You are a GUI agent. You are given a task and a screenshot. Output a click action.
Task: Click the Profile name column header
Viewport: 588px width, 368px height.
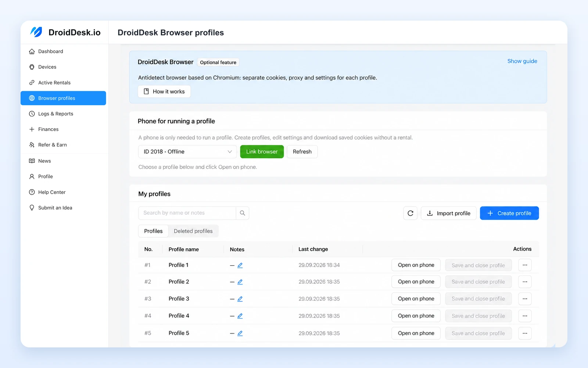coord(184,249)
